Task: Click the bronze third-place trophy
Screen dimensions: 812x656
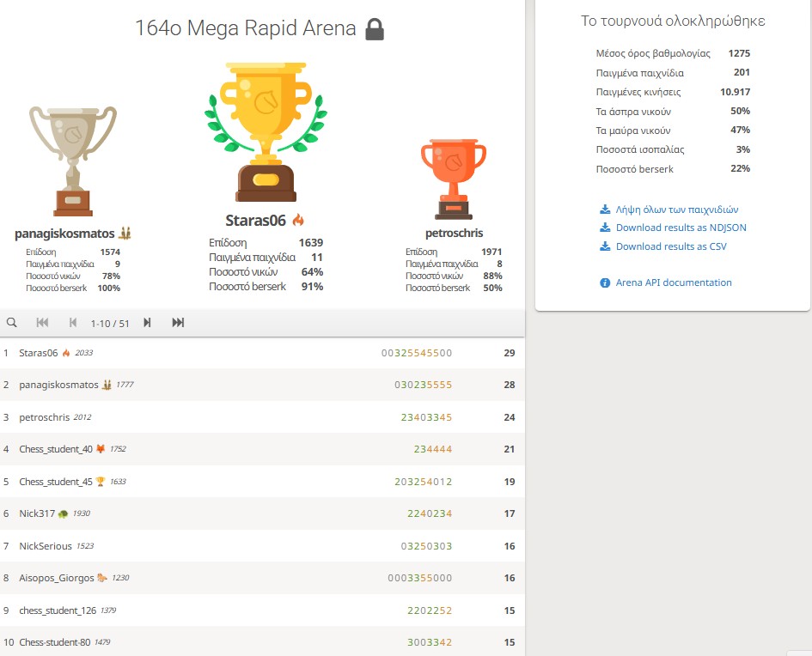Action: coord(454,179)
